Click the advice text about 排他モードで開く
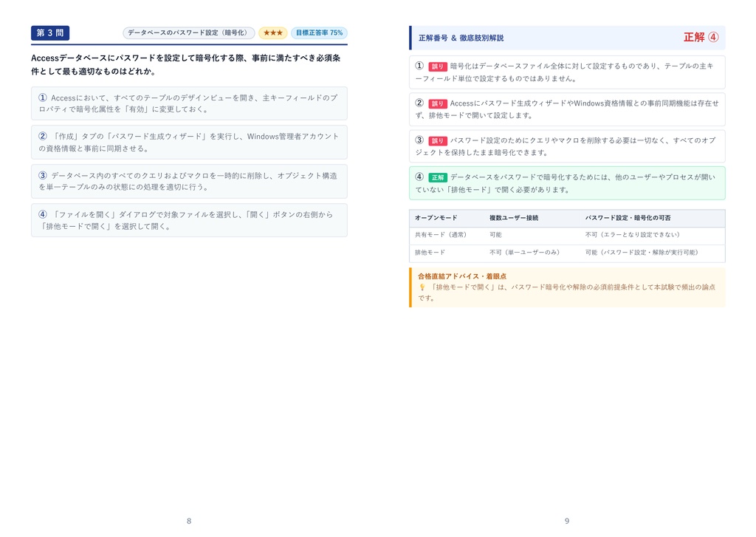 click(566, 293)
